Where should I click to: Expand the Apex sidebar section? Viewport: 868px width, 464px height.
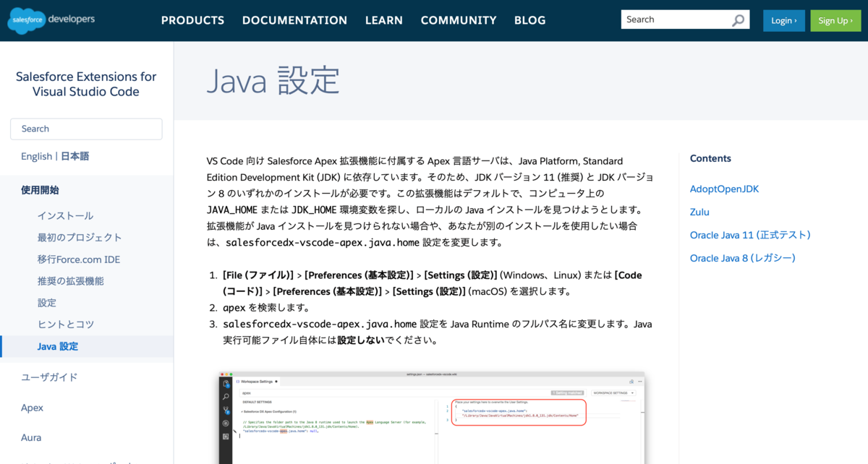[32, 407]
